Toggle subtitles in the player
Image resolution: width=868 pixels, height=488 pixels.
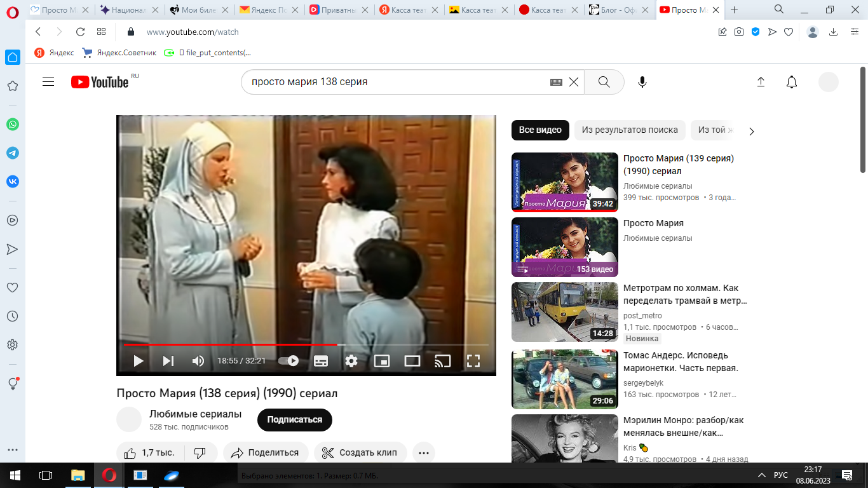tap(321, 361)
